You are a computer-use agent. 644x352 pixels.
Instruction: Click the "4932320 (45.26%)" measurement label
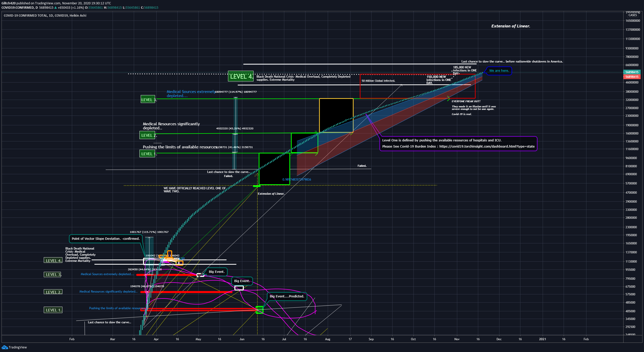pyautogui.click(x=235, y=128)
